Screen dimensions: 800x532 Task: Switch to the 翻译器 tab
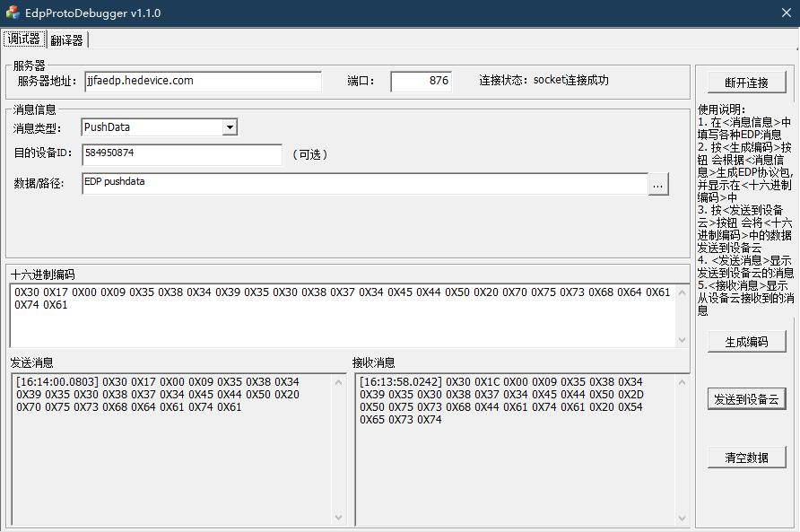coord(67,39)
